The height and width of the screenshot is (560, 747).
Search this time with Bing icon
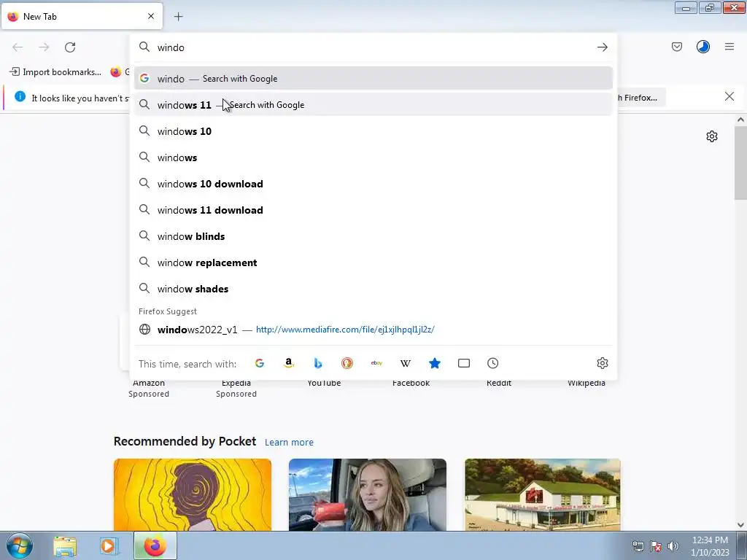(318, 363)
